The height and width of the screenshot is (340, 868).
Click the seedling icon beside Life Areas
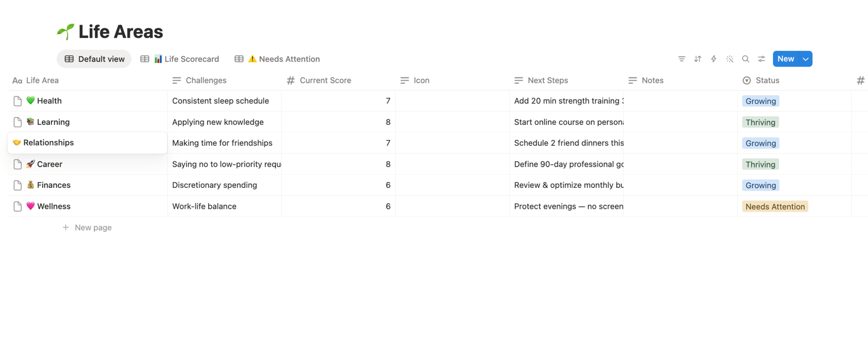pyautogui.click(x=65, y=32)
